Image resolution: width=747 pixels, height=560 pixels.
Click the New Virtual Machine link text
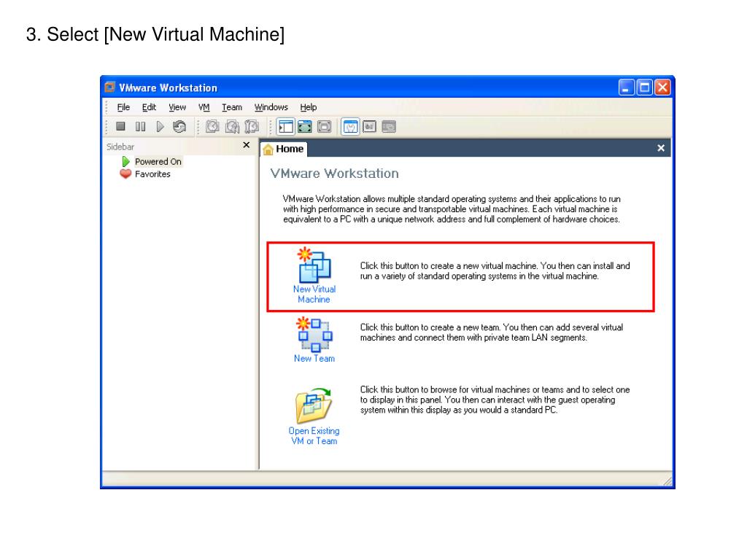click(314, 295)
